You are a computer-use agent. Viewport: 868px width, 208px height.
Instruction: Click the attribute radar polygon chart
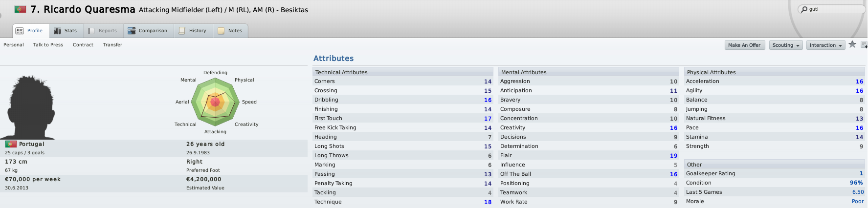click(215, 102)
